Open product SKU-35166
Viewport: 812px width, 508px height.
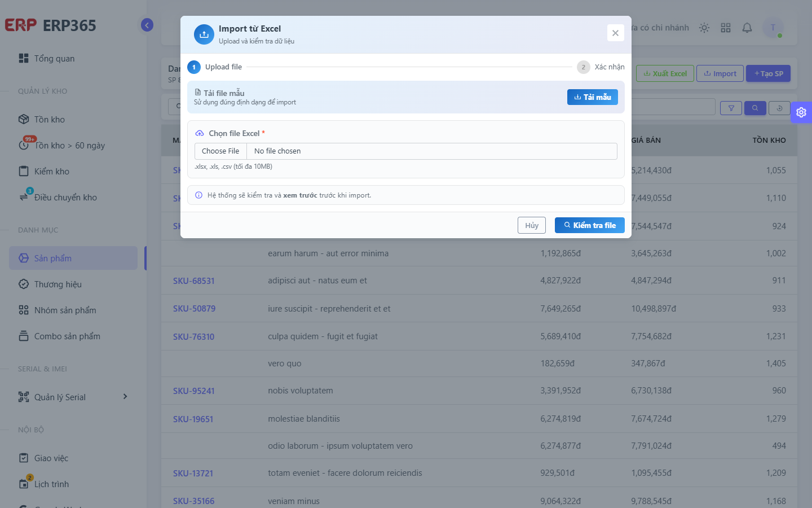pyautogui.click(x=193, y=501)
